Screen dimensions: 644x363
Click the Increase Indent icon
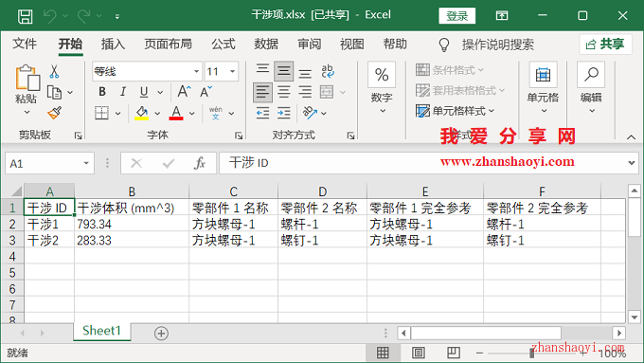284,113
